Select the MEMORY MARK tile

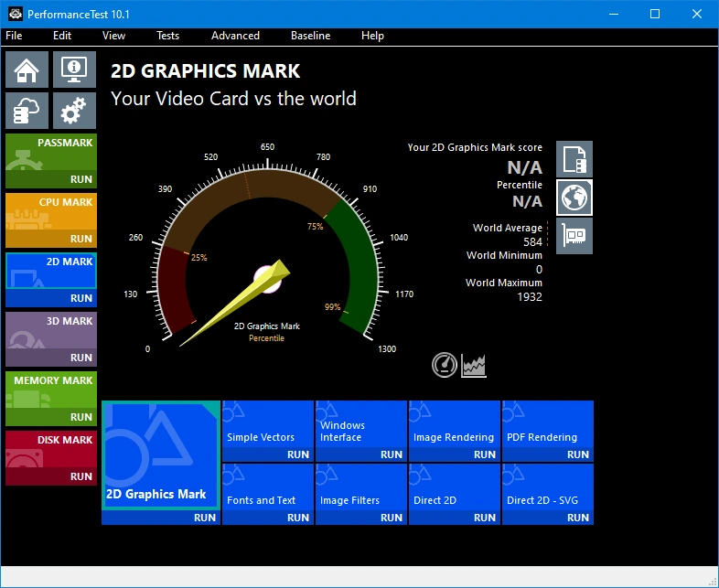pos(51,390)
